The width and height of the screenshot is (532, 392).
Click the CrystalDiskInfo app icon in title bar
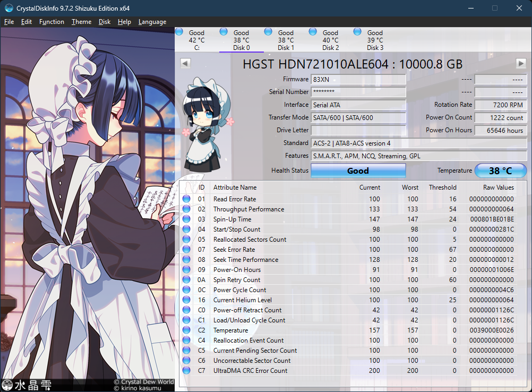point(9,8)
